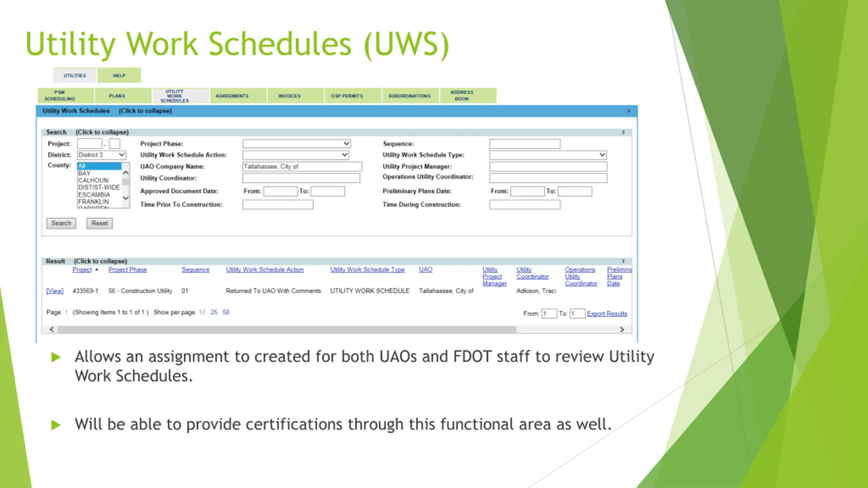Sort by Sequence column header
Viewport: 868px width, 488px height.
click(195, 269)
